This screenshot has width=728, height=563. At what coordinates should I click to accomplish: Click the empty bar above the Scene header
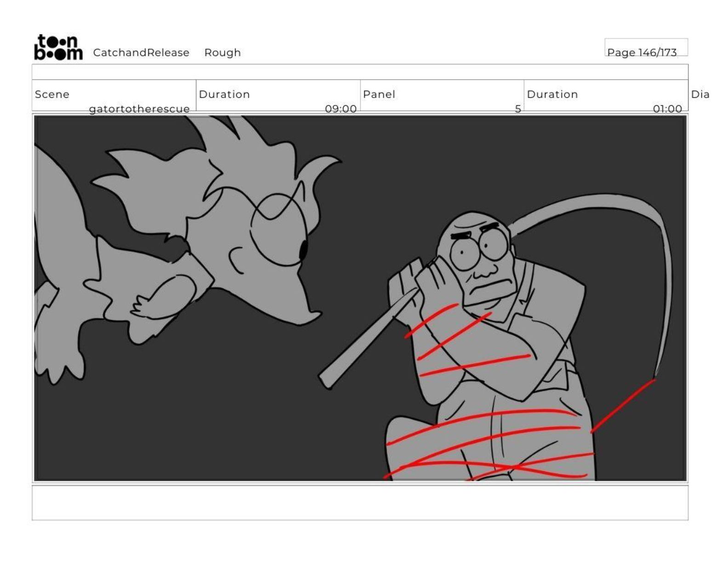point(360,72)
